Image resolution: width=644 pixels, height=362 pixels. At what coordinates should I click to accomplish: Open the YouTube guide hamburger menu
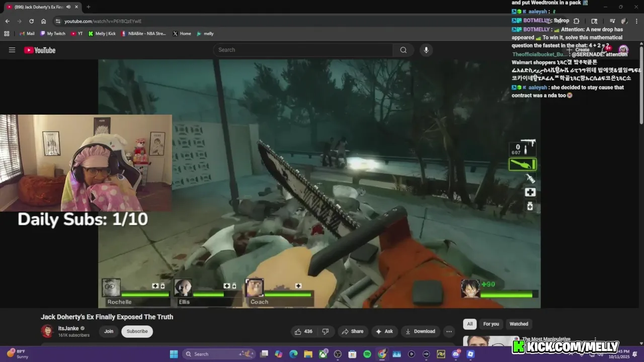coord(12,50)
